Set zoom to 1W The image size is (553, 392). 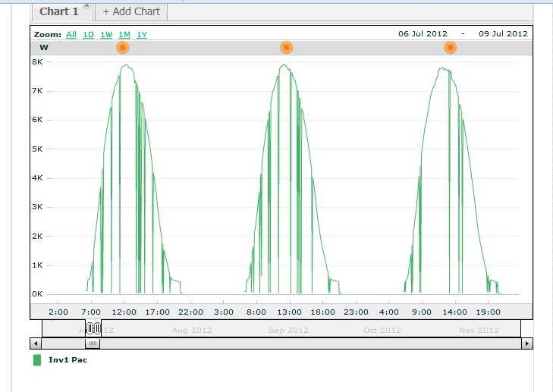[106, 34]
